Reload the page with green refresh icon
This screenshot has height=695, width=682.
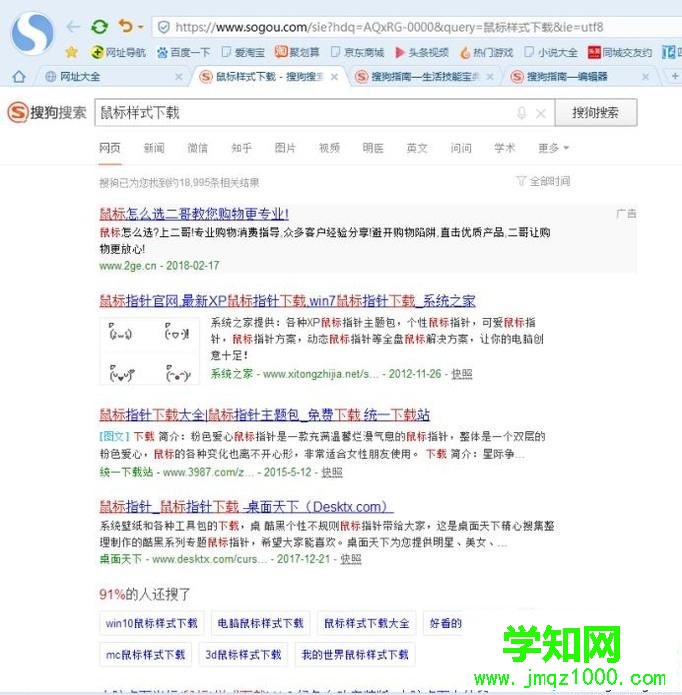(100, 27)
